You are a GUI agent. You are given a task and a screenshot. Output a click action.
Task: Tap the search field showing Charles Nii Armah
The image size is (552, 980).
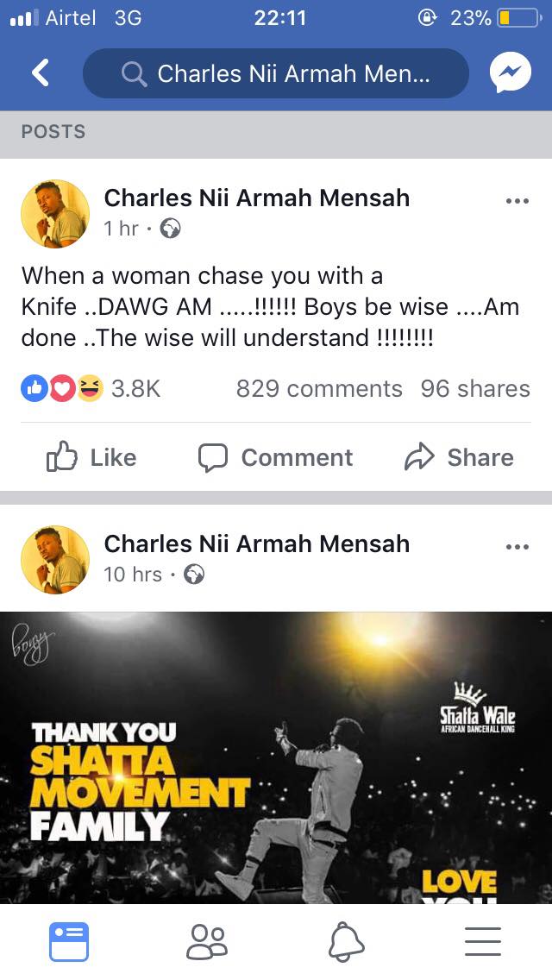[x=276, y=73]
